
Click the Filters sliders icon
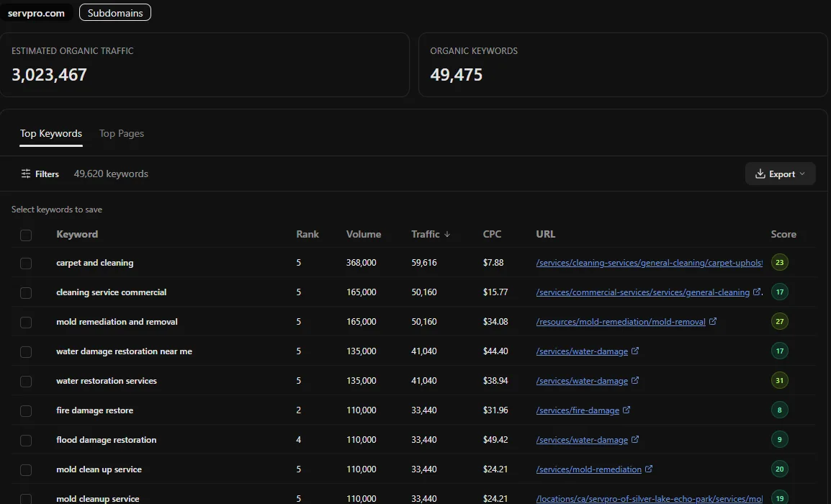(x=25, y=174)
